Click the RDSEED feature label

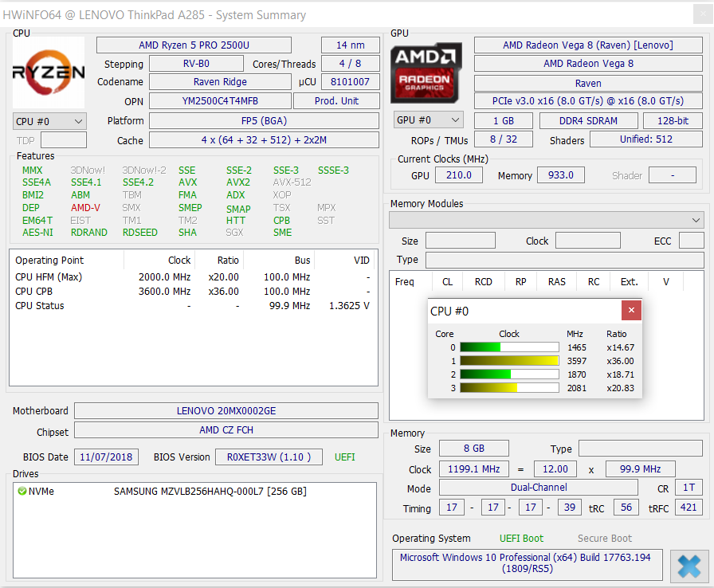coord(139,233)
